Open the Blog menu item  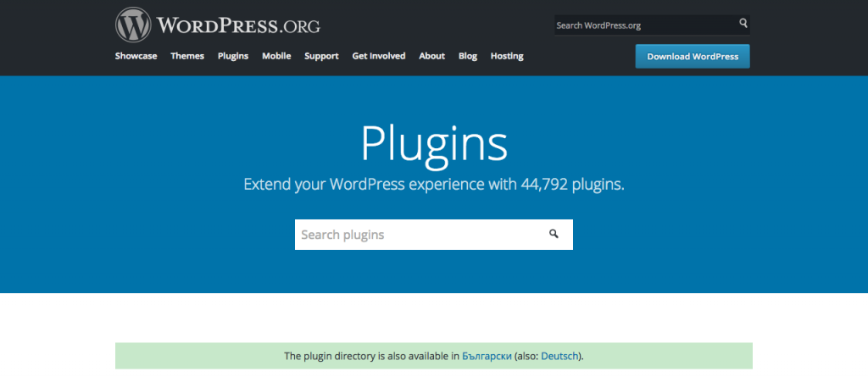pyautogui.click(x=468, y=56)
